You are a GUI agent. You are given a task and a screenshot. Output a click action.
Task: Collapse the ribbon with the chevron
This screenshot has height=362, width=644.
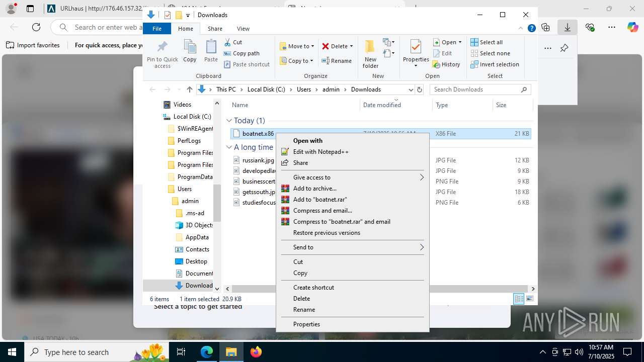pyautogui.click(x=521, y=29)
